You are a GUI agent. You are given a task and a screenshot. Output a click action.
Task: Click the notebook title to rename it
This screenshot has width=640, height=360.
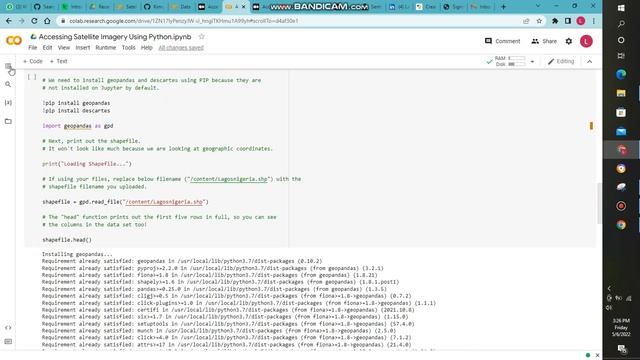[x=115, y=37]
